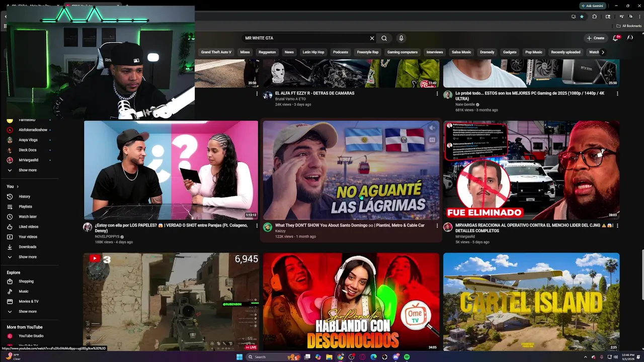Open the Kaizzy channel avatar
The image size is (644, 362).
[x=268, y=227]
